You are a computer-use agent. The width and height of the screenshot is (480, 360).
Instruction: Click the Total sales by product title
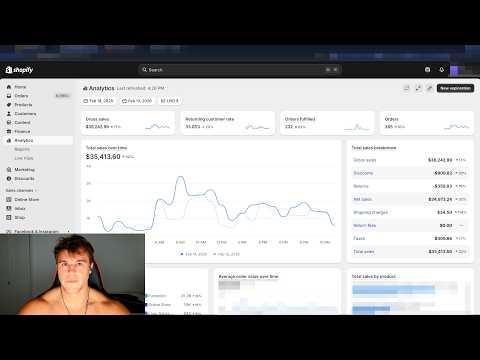(374, 276)
